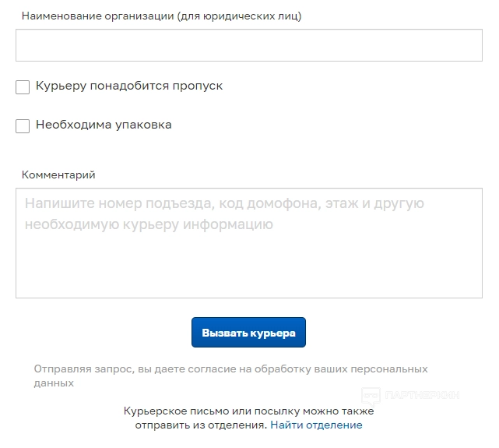Image resolution: width=499 pixels, height=448 pixels.
Task: Click the Партнеркин watermark logo icon
Action: [371, 396]
